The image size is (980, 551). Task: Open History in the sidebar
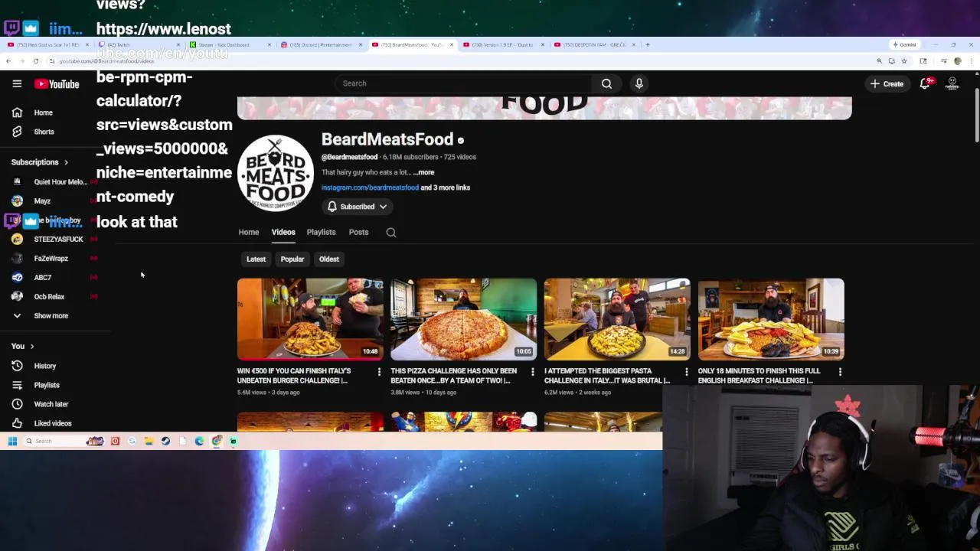coord(44,366)
